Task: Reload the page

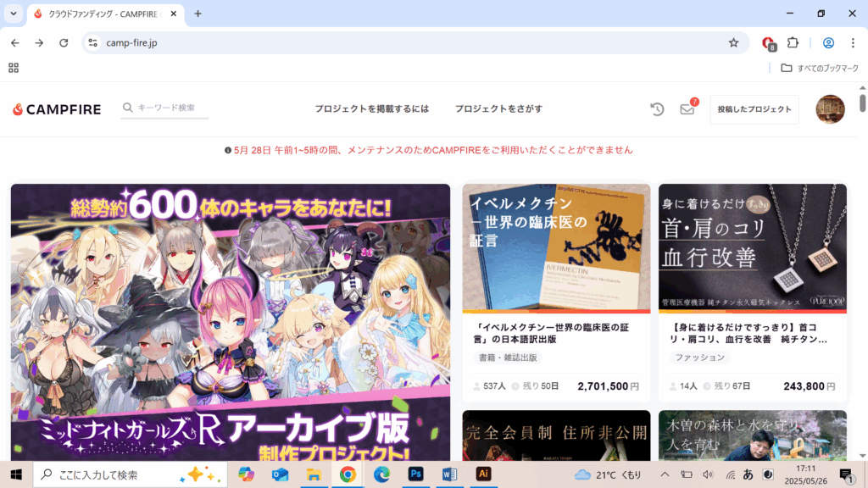Action: (64, 42)
